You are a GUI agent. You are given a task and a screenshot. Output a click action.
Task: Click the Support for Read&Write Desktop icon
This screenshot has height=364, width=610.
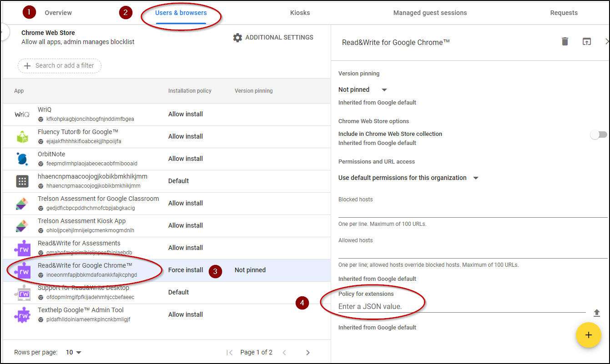(x=22, y=293)
